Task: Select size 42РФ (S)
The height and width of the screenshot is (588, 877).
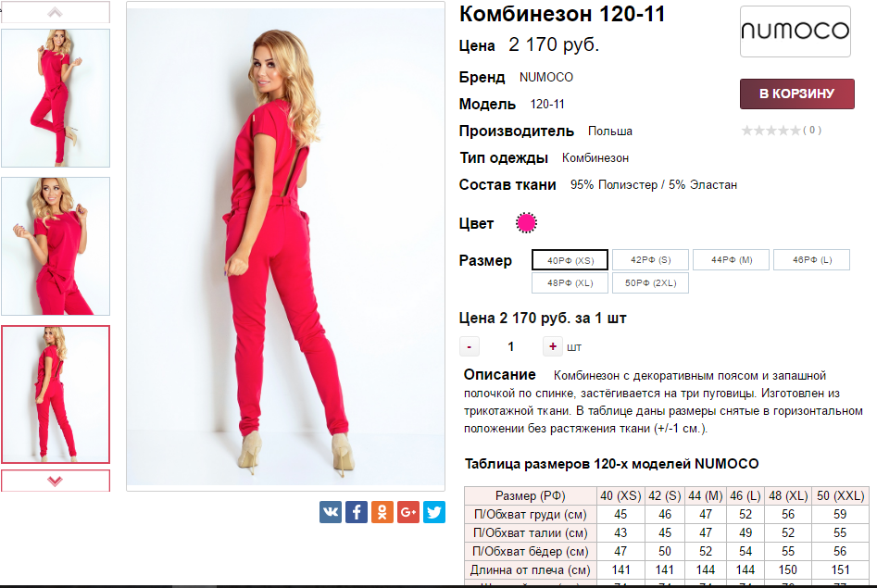Action: [x=650, y=259]
